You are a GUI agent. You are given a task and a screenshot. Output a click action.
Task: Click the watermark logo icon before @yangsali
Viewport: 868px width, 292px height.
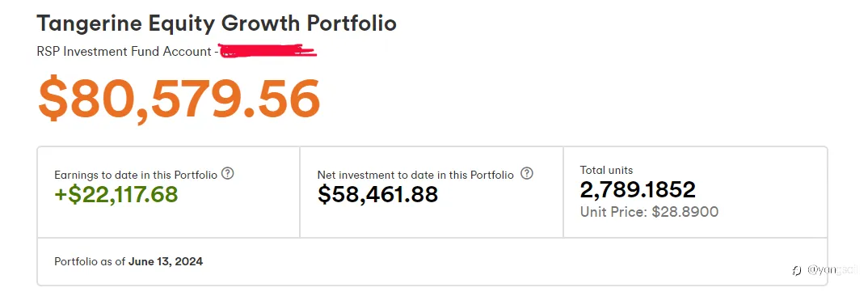pyautogui.click(x=797, y=270)
